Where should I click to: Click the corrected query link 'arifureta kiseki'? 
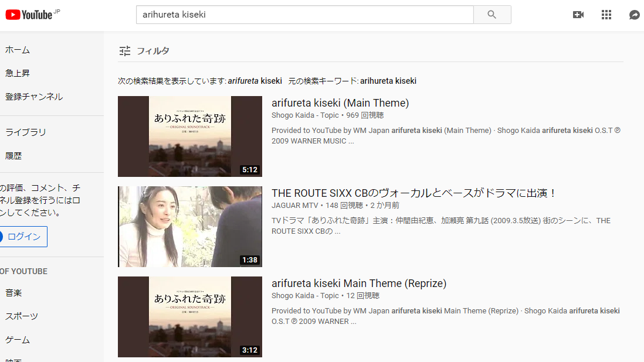[255, 81]
